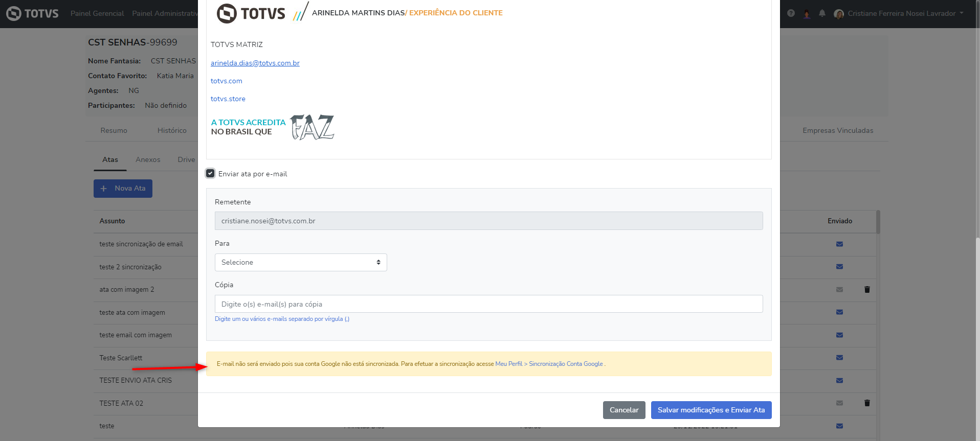Select row 'teste 2 sincronização'
Image resolution: width=980 pixels, height=441 pixels.
130,267
